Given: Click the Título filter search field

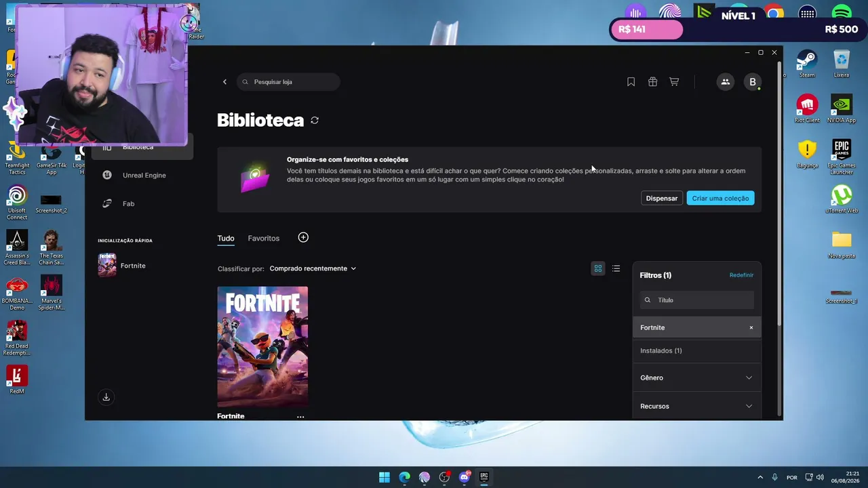Looking at the screenshot, I should coord(697,300).
